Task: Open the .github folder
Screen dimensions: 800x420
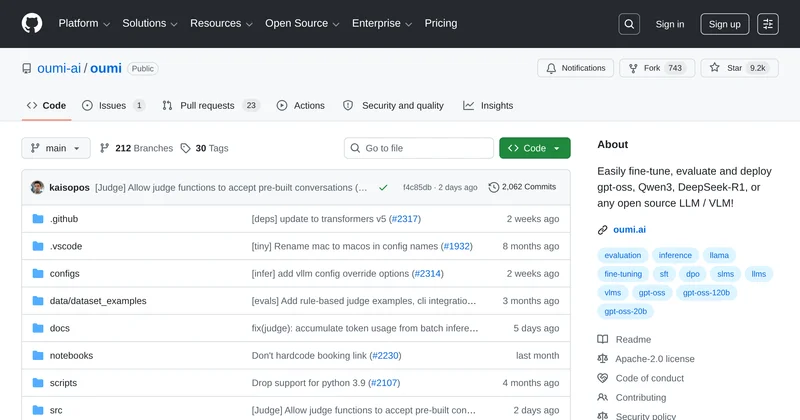Action: (64, 219)
